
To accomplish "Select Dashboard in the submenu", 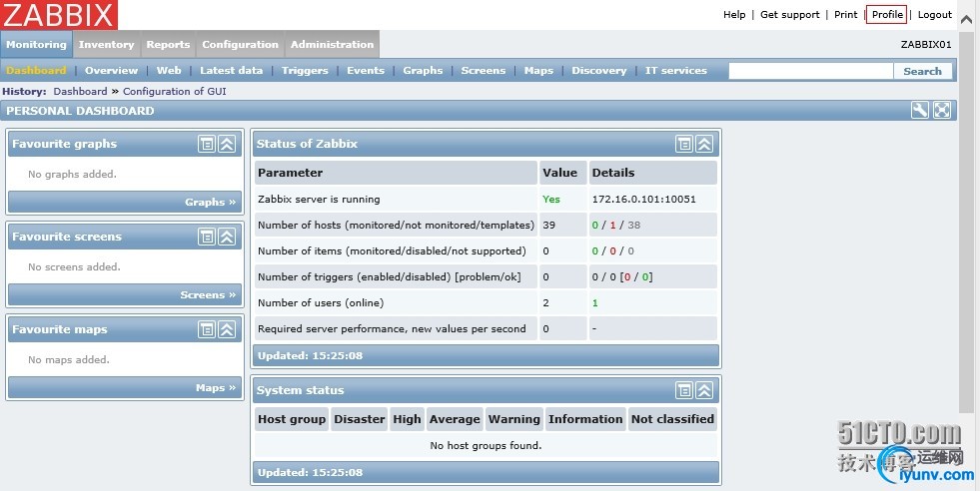I will click(36, 71).
